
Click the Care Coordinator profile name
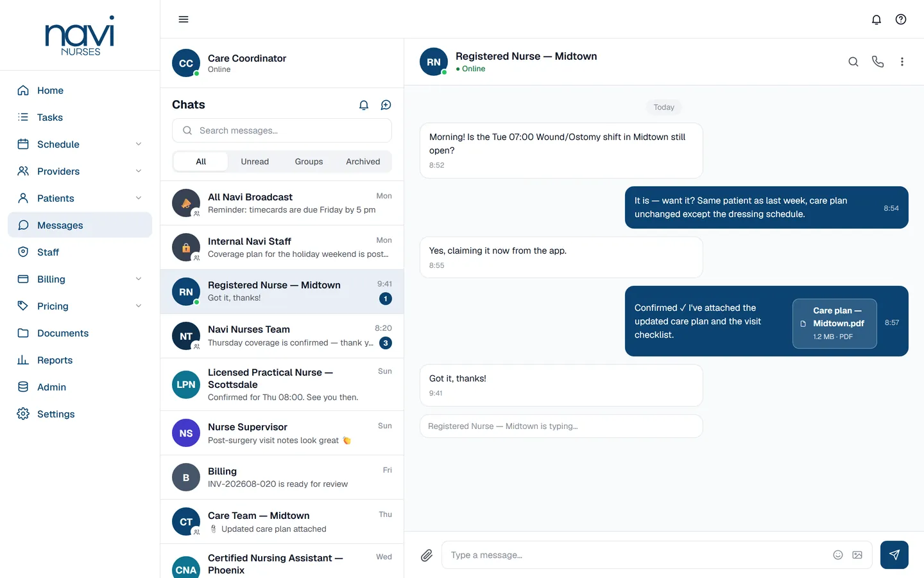click(x=247, y=58)
